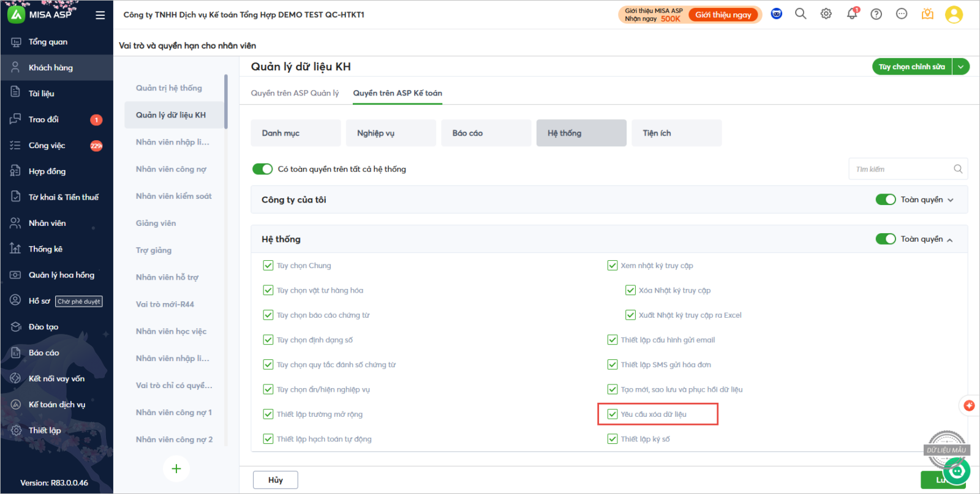This screenshot has width=980, height=494.
Task: Select the 'Nghiệp vụ' category tab
Action: (391, 133)
